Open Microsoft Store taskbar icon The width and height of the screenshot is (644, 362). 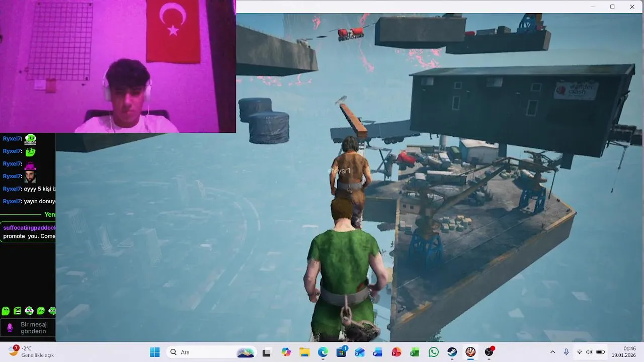[x=341, y=352]
